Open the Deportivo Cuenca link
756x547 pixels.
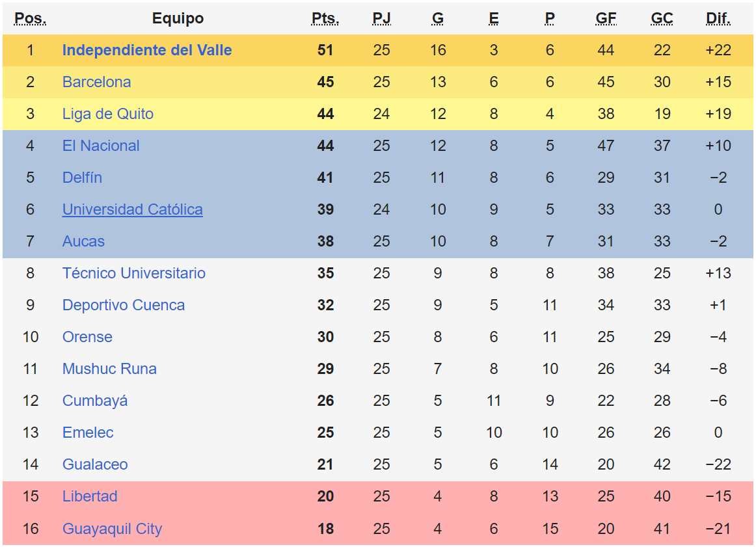coord(123,306)
